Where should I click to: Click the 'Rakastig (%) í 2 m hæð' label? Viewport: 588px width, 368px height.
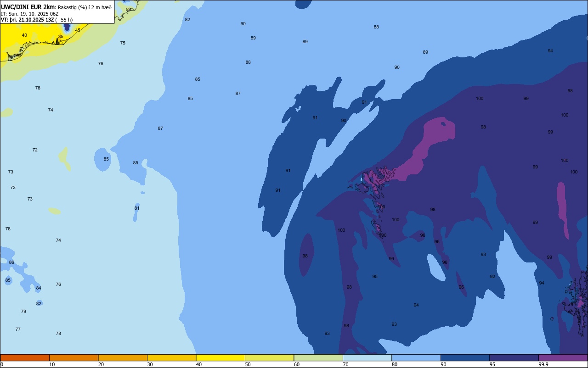pyautogui.click(x=85, y=7)
